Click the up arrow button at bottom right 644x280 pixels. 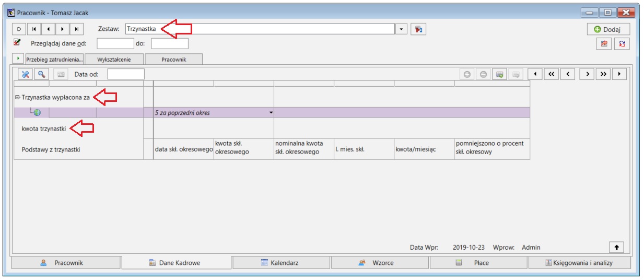[616, 247]
